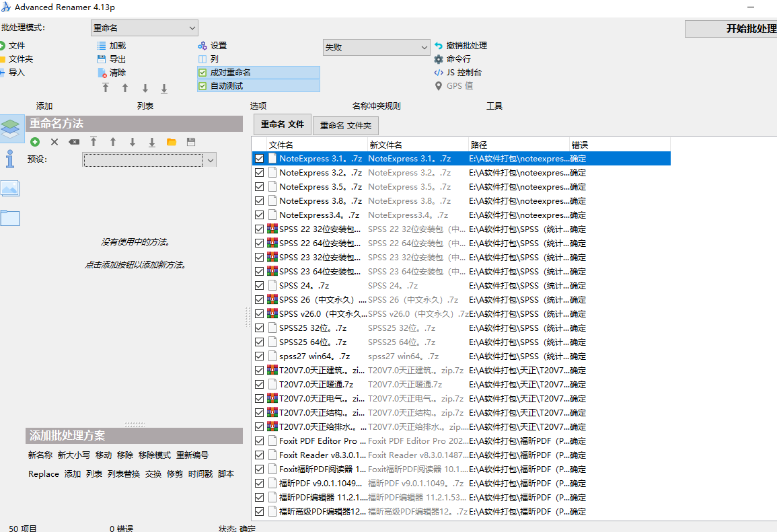Uncheck Foxit Reader v8.3.0.1 checkbox

pos(259,455)
